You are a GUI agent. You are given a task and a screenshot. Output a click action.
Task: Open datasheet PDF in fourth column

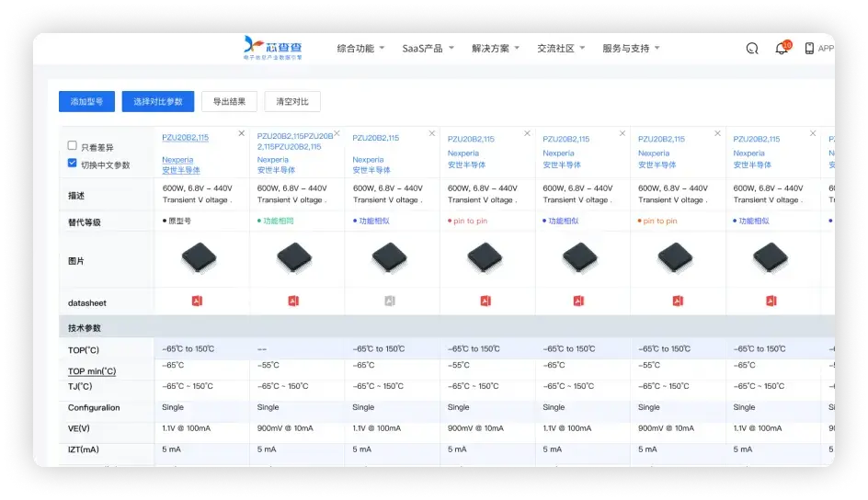click(x=485, y=301)
